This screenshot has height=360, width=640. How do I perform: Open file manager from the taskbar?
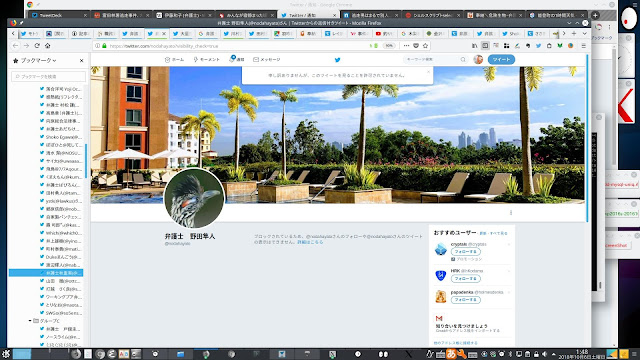tap(180, 354)
